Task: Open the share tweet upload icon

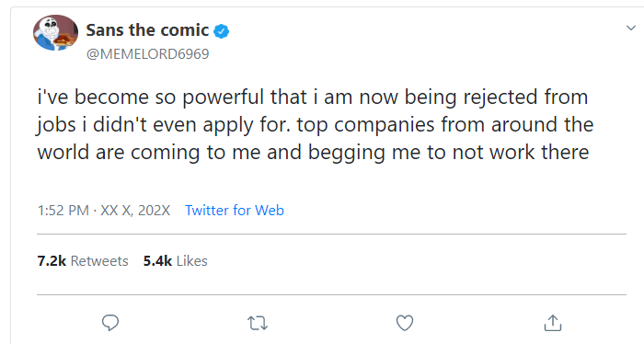Action: [x=553, y=323]
